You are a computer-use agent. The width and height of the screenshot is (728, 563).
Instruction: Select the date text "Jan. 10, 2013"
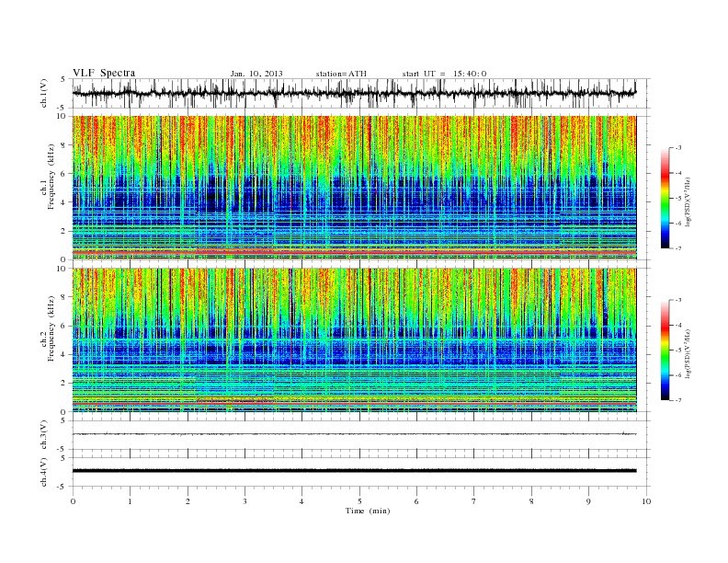256,74
